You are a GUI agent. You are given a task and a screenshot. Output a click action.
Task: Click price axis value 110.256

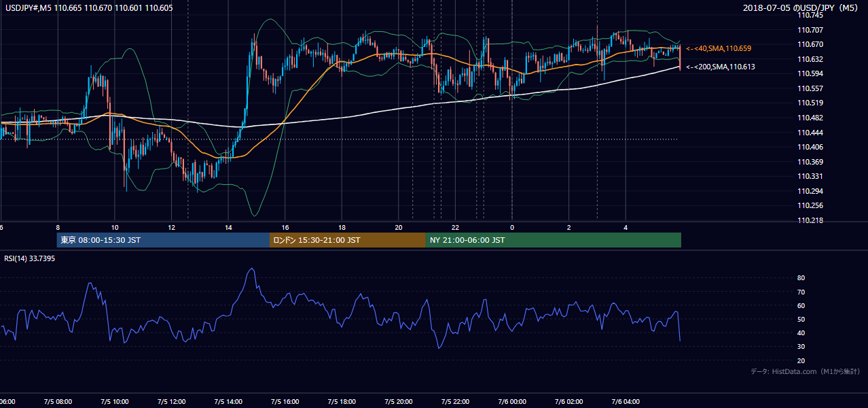pos(810,205)
